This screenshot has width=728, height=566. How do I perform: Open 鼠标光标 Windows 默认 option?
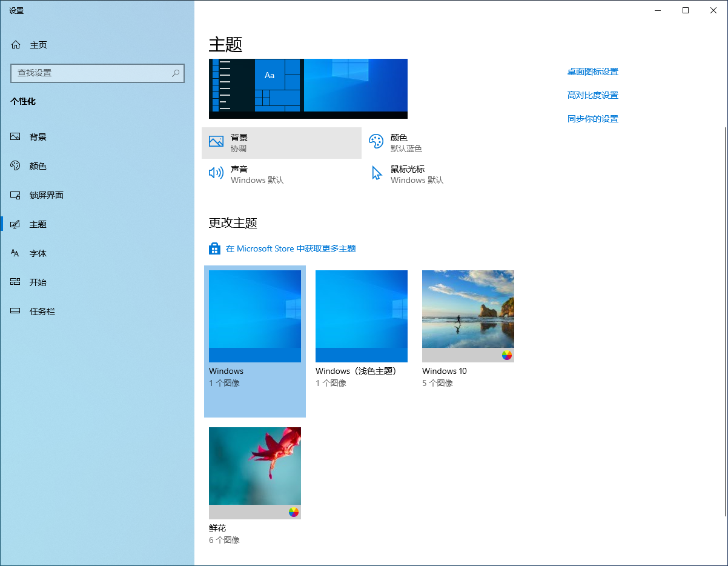pyautogui.click(x=442, y=175)
